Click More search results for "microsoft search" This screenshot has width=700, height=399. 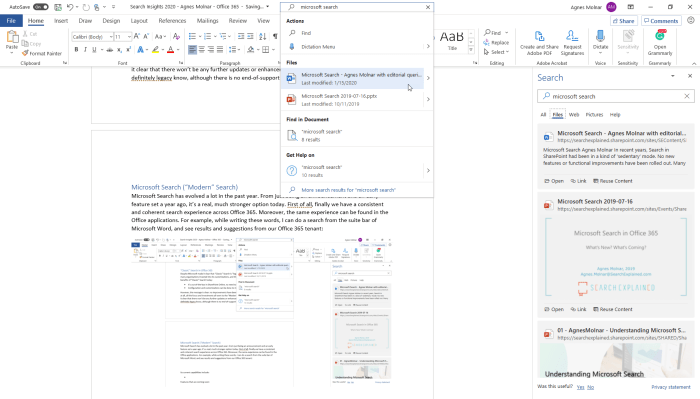pyautogui.click(x=348, y=190)
